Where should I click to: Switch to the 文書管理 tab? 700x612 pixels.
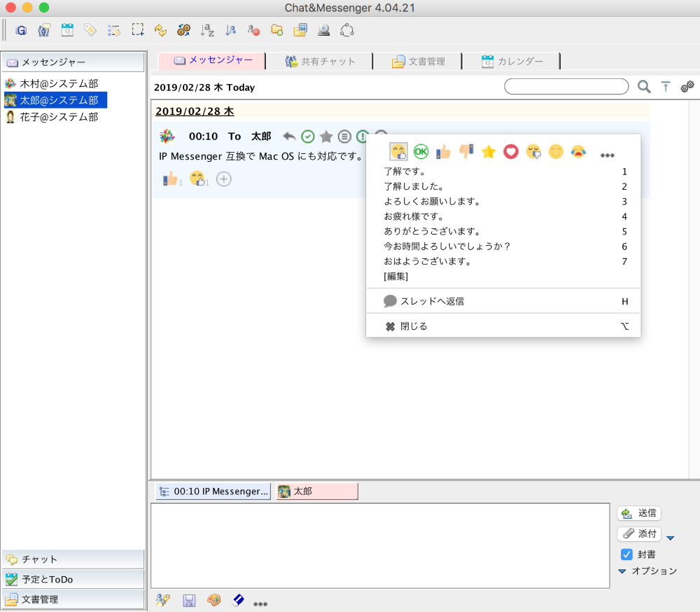(418, 61)
